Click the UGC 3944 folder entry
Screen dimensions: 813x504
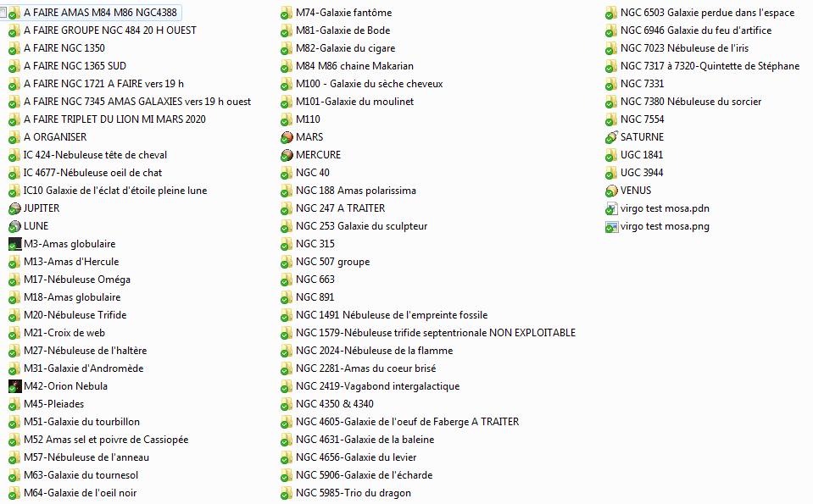tap(642, 173)
